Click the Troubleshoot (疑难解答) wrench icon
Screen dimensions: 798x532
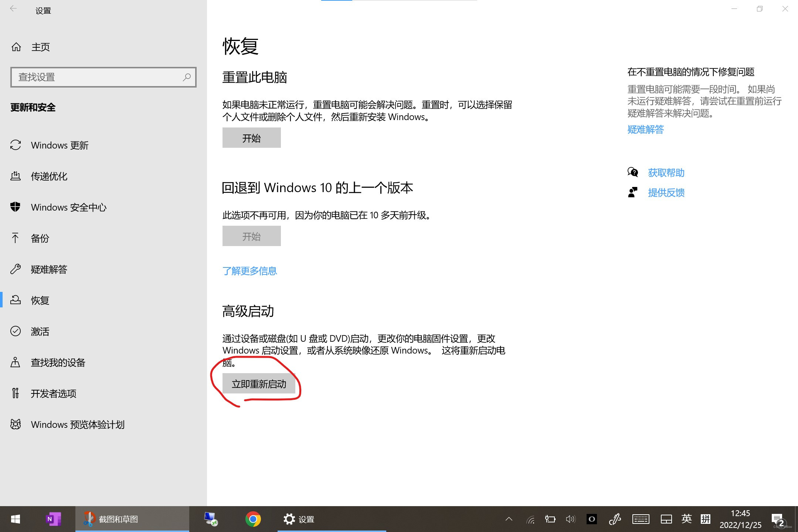click(16, 269)
